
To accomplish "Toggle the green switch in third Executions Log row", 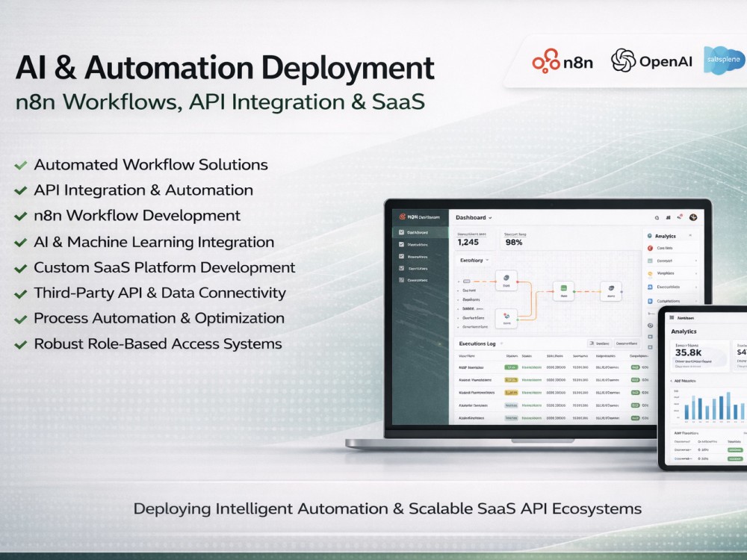I will pos(635,393).
